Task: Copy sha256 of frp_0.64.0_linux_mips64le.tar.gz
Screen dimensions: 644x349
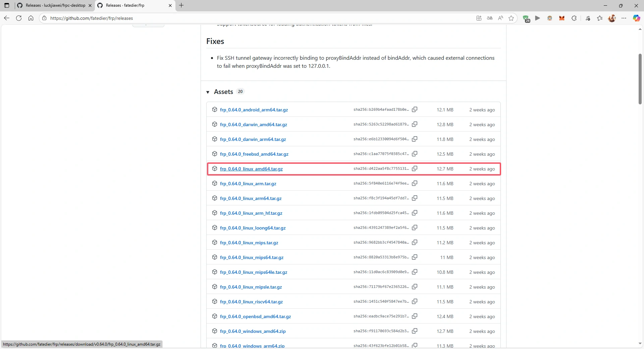Action: pos(415,272)
